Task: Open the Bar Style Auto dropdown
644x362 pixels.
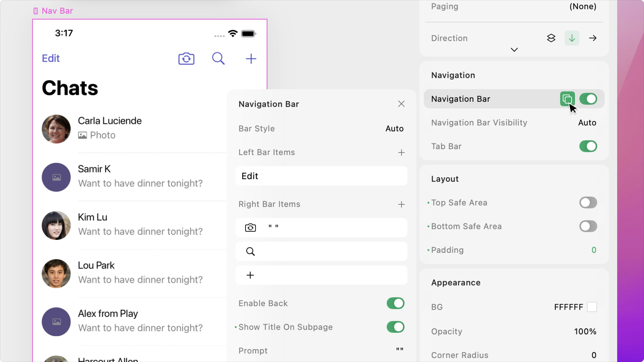Action: (x=394, y=129)
